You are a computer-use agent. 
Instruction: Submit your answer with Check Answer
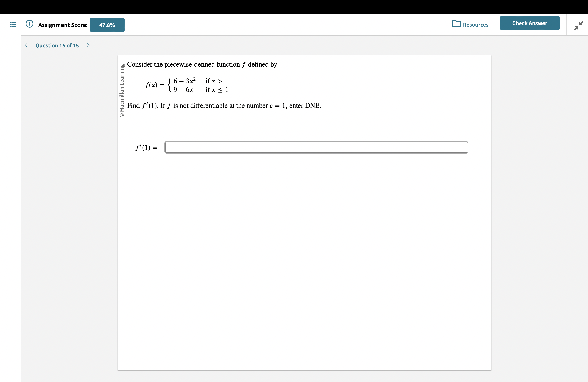pyautogui.click(x=530, y=23)
